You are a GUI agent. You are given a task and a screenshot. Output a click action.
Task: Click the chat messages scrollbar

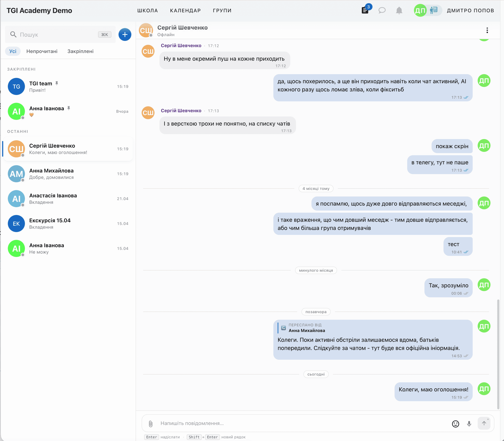(x=498, y=354)
